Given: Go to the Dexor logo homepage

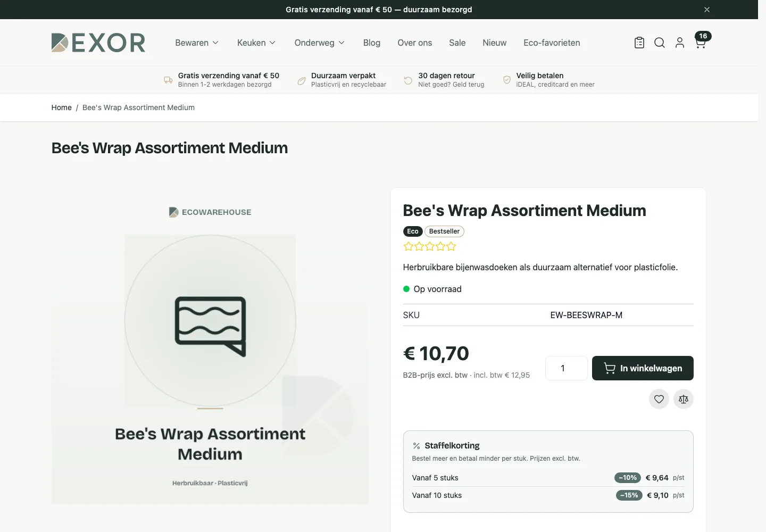Looking at the screenshot, I should tap(98, 43).
